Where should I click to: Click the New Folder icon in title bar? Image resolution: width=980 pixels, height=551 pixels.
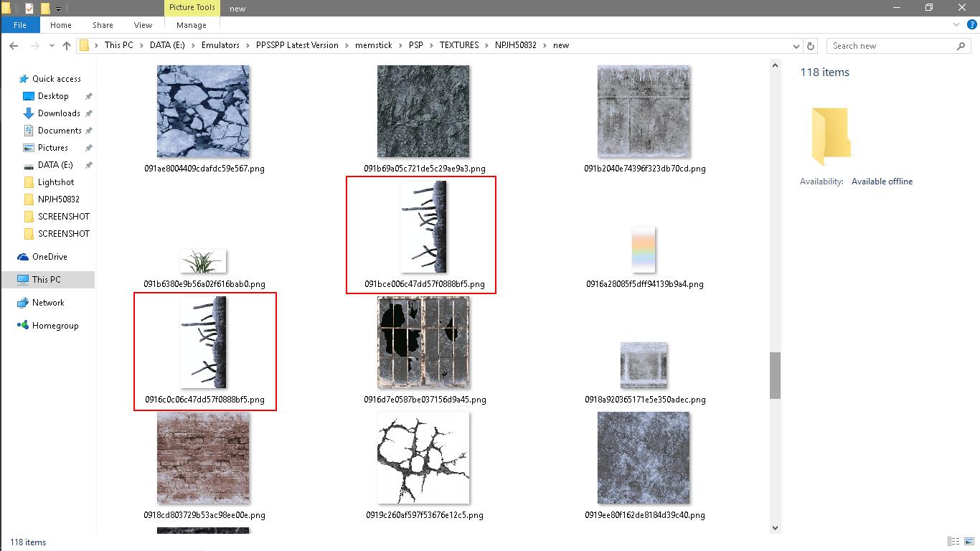45,8
